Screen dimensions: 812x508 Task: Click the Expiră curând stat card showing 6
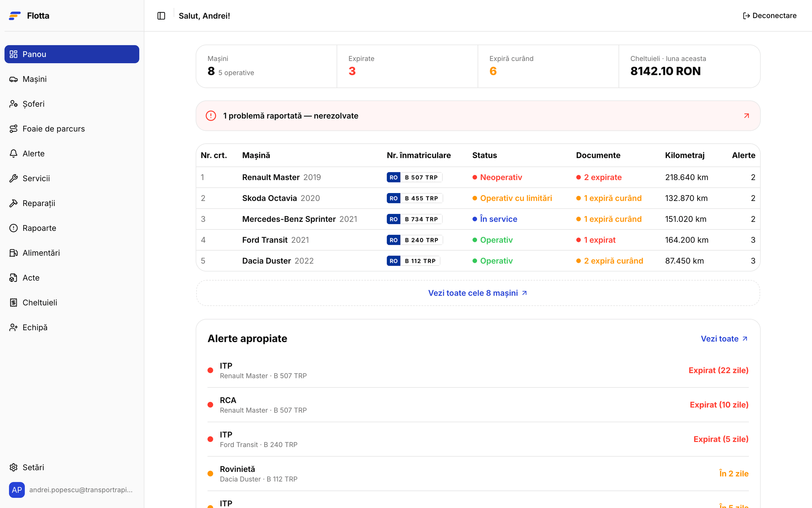(548, 66)
